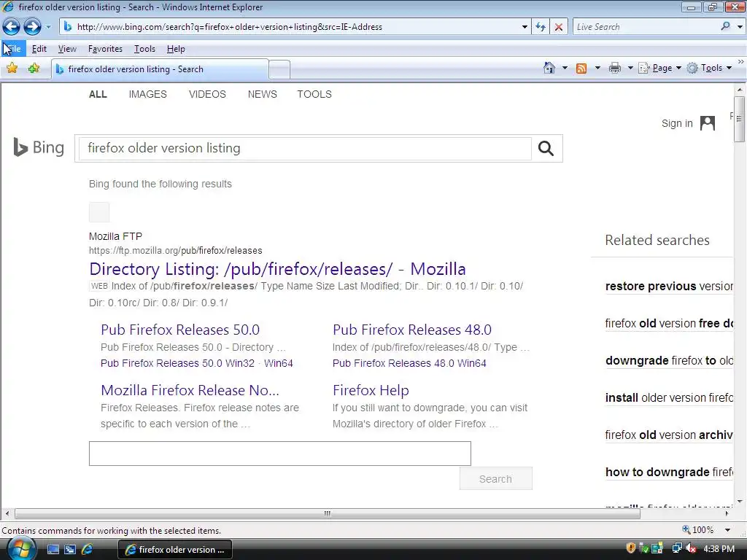The height and width of the screenshot is (560, 747).
Task: Click Show Desktop quick launch icon
Action: pyautogui.click(x=53, y=550)
